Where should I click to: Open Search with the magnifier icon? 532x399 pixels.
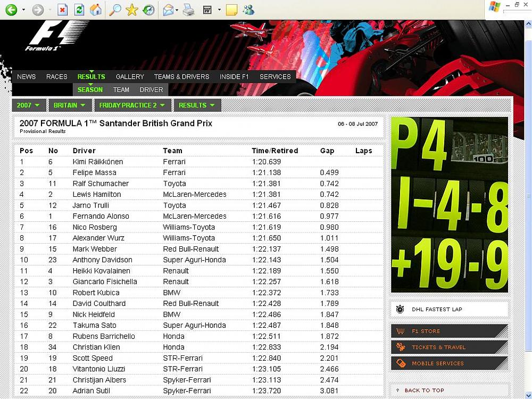point(115,10)
